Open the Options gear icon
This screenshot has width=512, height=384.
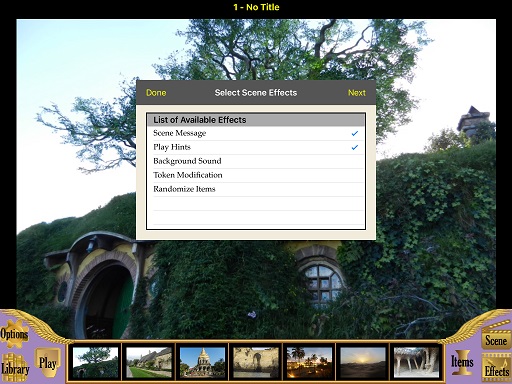pos(14,334)
